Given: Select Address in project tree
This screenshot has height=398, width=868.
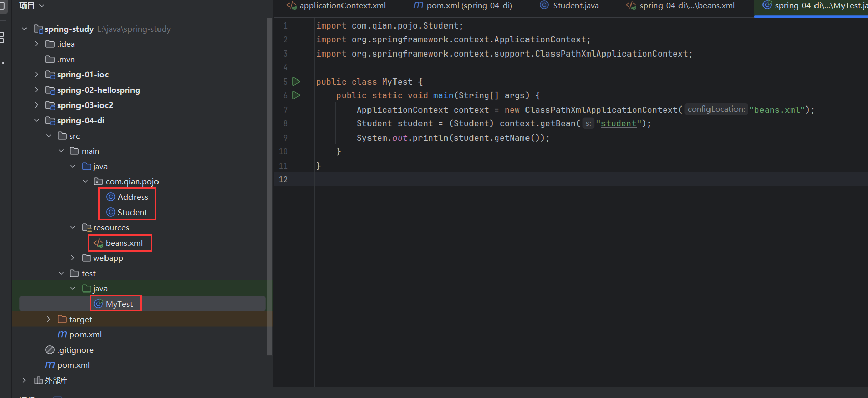Looking at the screenshot, I should pyautogui.click(x=133, y=197).
